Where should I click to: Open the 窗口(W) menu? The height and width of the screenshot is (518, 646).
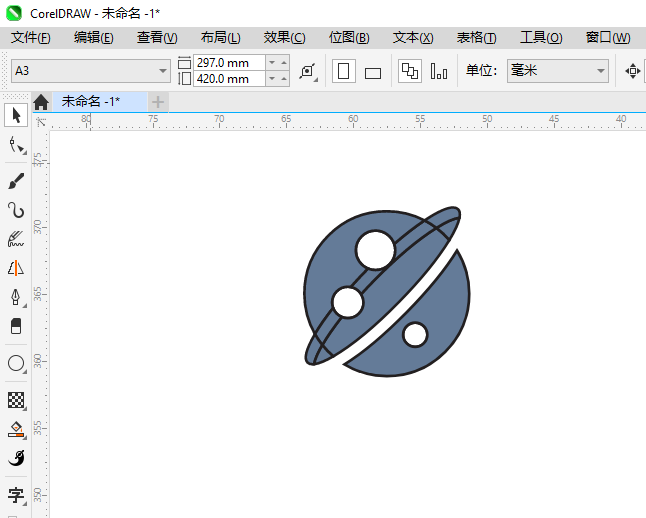[608, 38]
